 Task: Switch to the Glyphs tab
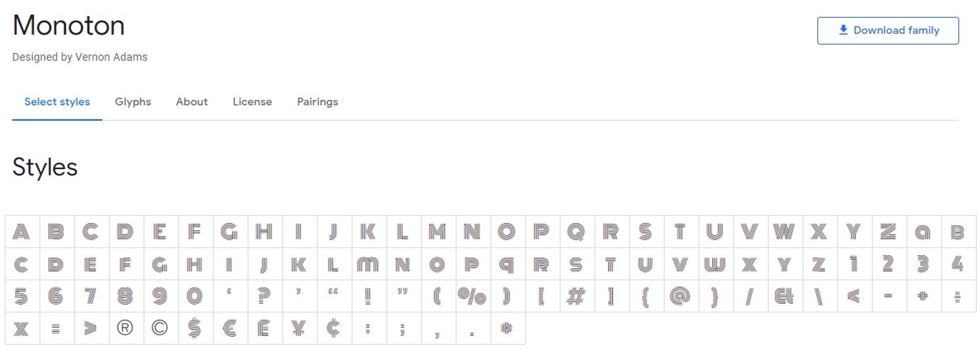click(133, 102)
